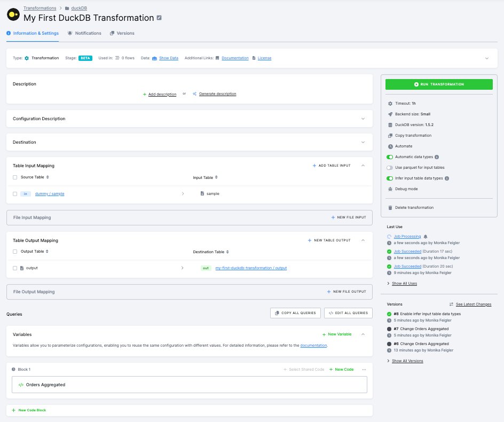Check the Source Table header checkbox
Screen dimensions: 504x422
[15, 177]
